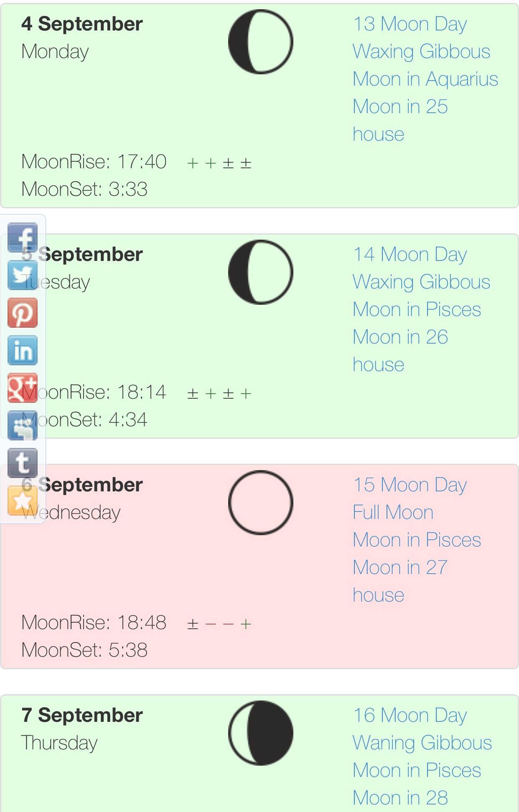Select Moon in 26 house link
This screenshot has height=812, width=519.
(x=400, y=351)
